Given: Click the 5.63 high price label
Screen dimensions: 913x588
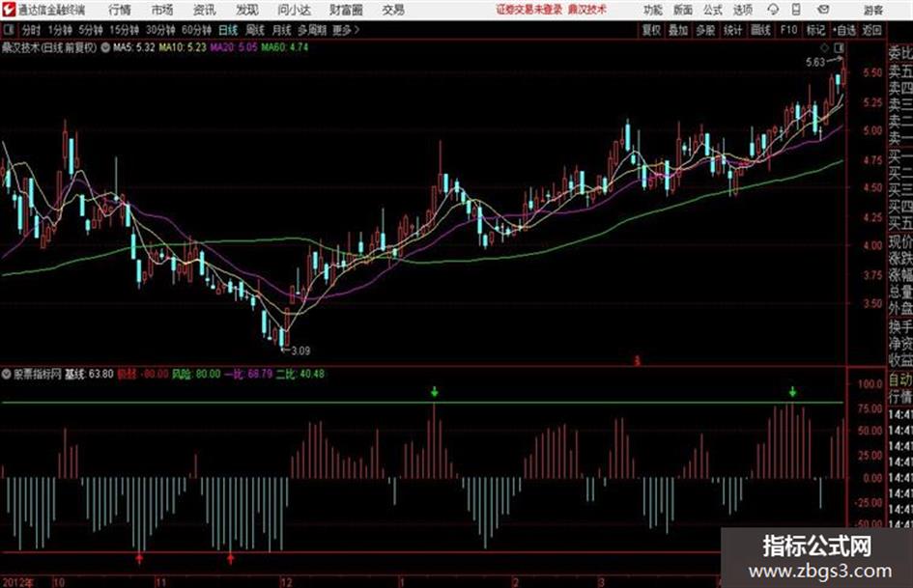Looking at the screenshot, I should click(815, 62).
